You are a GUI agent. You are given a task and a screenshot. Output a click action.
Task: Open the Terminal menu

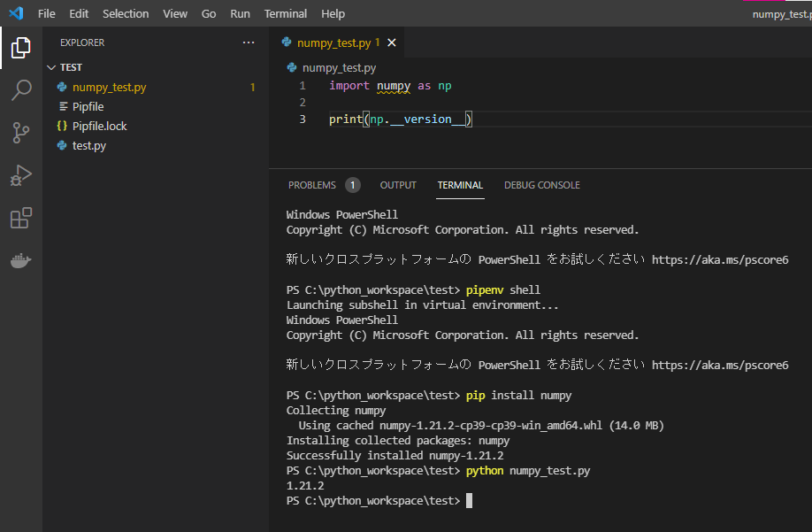click(x=286, y=13)
